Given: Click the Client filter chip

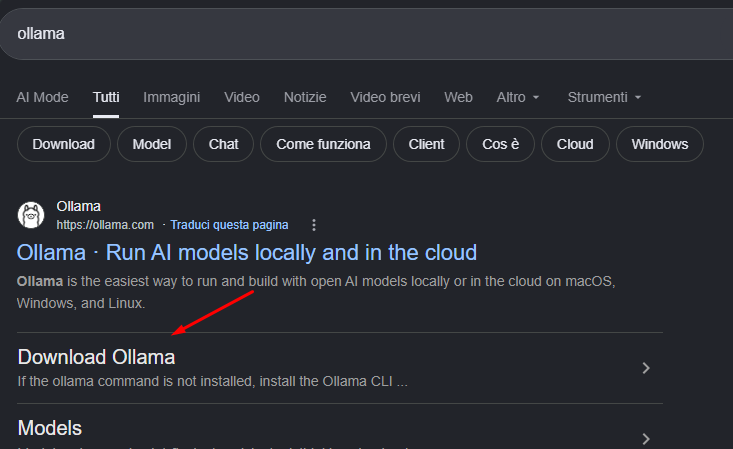Looking at the screenshot, I should (426, 144).
